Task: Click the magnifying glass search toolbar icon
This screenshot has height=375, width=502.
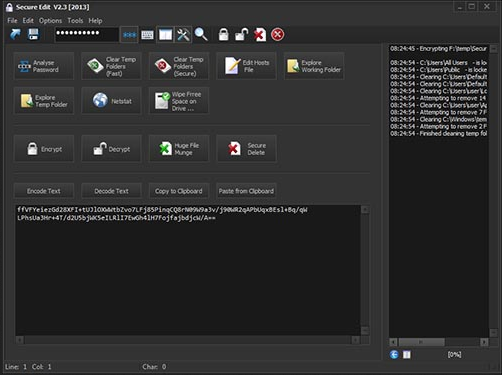Action: pos(201,34)
